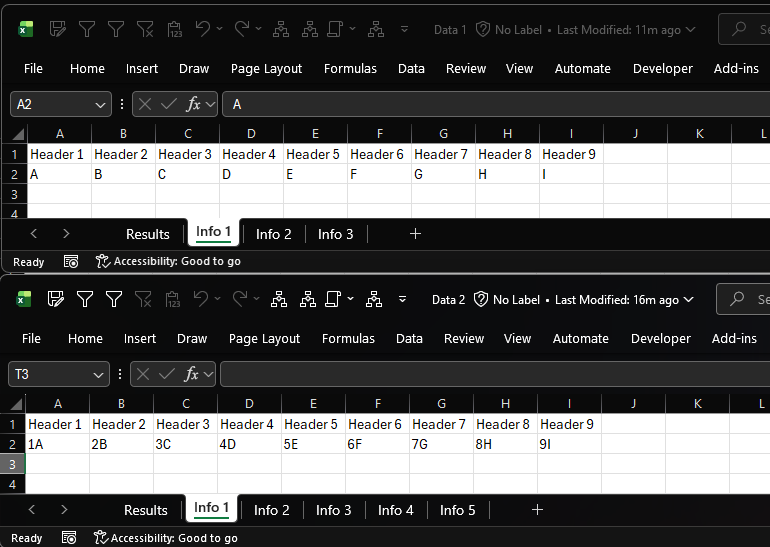The height and width of the screenshot is (547, 770).
Task: Expand the Undo history dropdown in Data 1
Action: pyautogui.click(x=220, y=29)
